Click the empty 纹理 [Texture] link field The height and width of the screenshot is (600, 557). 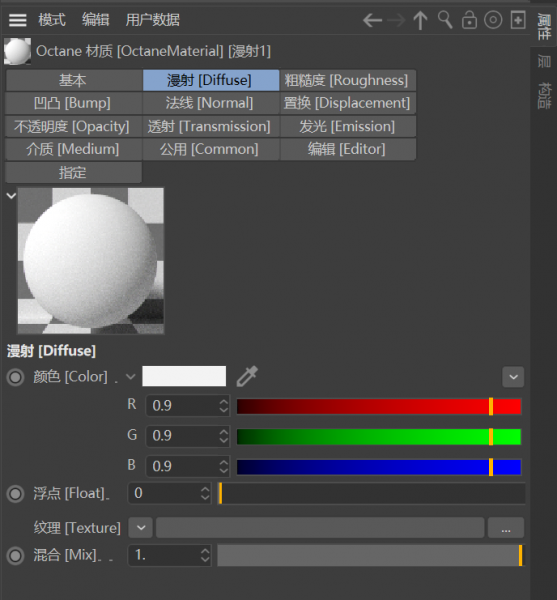[x=320, y=528]
